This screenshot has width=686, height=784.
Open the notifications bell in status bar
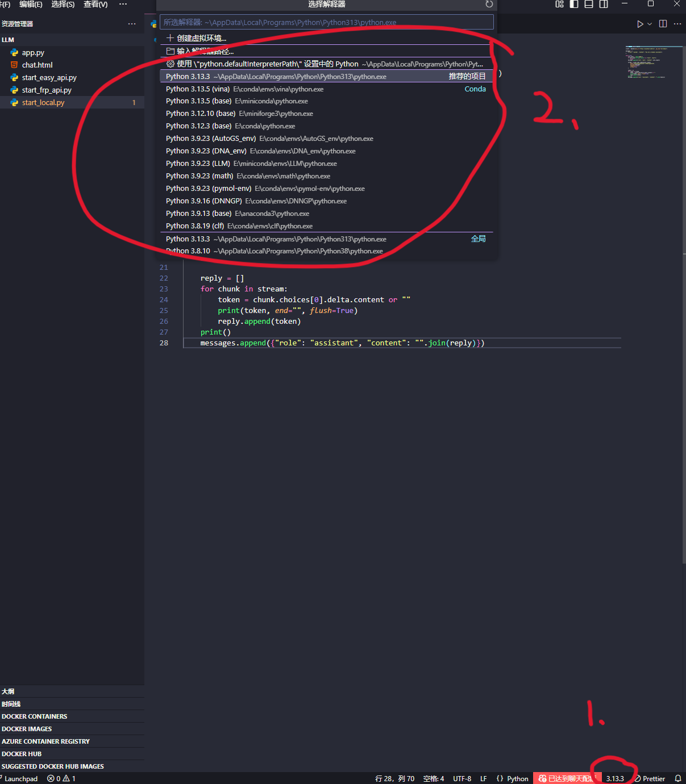[x=678, y=778]
